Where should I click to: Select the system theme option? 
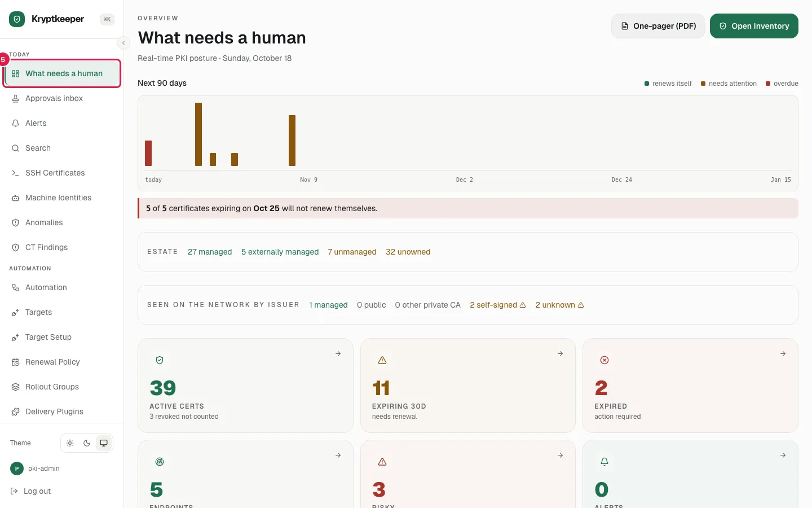[104, 443]
